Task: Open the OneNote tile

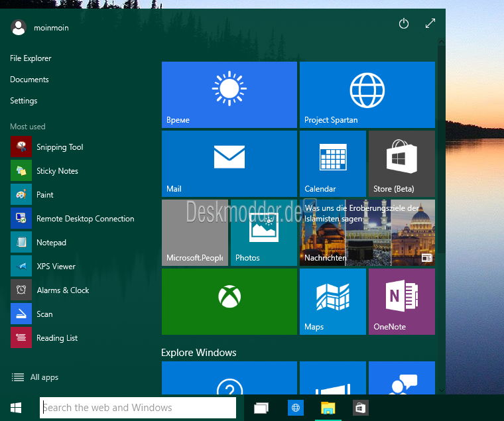Action: pyautogui.click(x=402, y=302)
